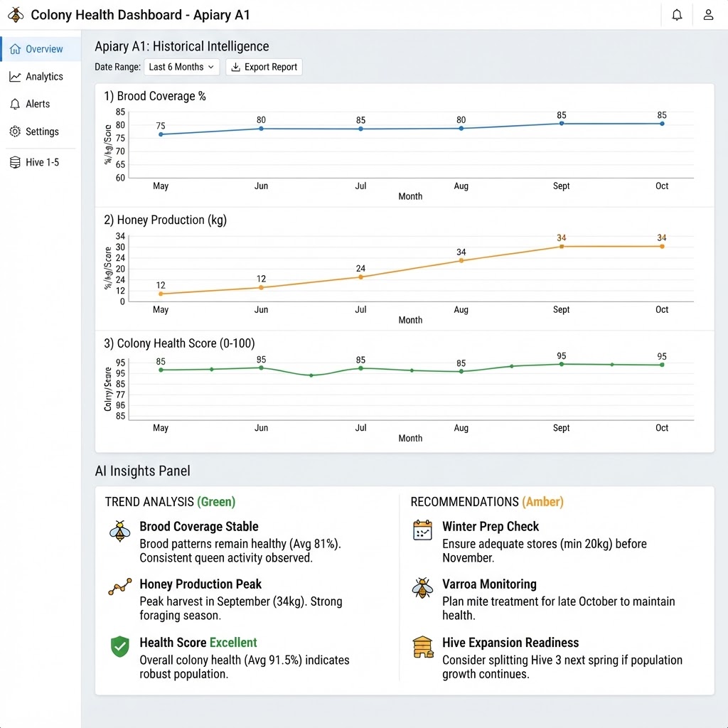Image resolution: width=728 pixels, height=728 pixels.
Task: Click the Overview home icon
Action: (16, 49)
